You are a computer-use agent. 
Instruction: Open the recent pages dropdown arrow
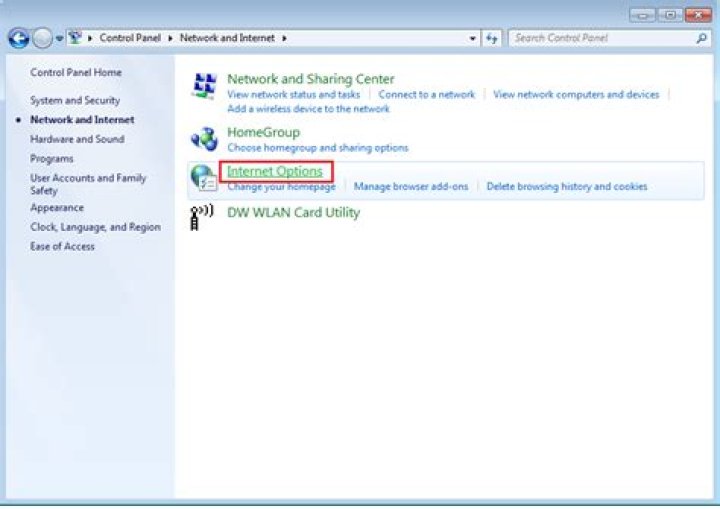click(x=60, y=39)
